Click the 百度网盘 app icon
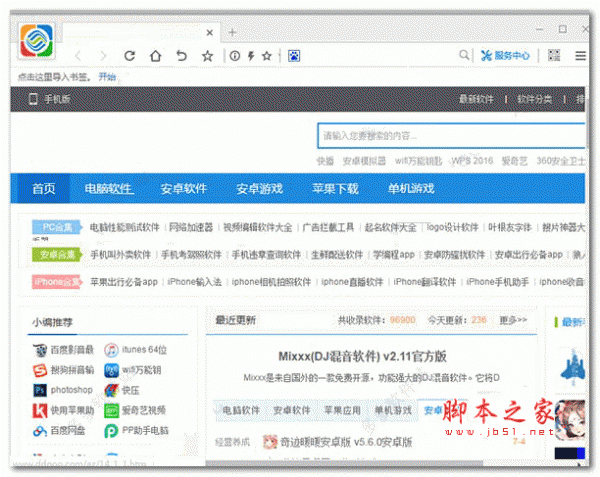Screen dimensions: 600x477 click(40, 431)
